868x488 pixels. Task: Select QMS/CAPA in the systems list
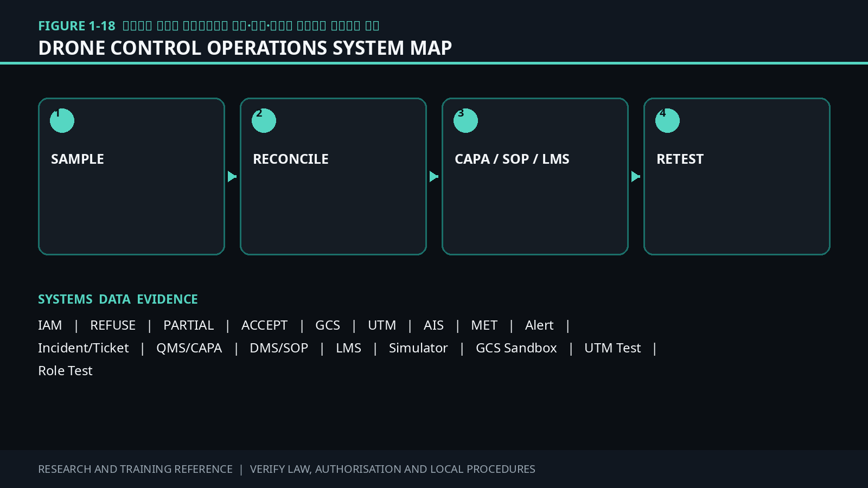[x=189, y=348]
